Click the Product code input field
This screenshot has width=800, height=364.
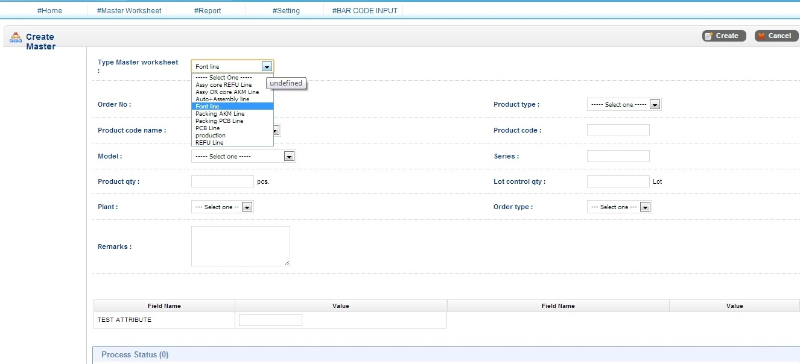point(618,130)
